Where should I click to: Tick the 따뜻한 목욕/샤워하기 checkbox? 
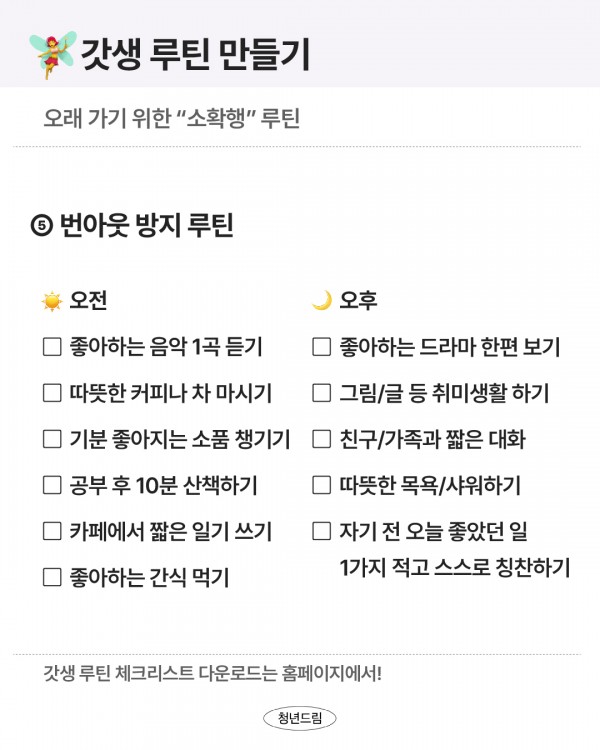[x=322, y=486]
